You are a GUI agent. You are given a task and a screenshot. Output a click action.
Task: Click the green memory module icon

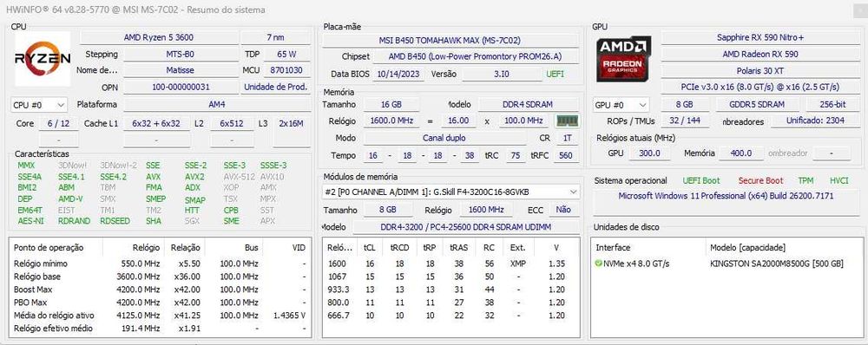tap(567, 120)
